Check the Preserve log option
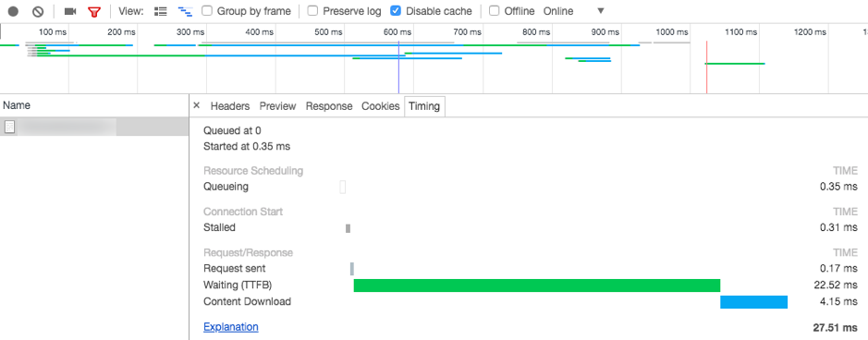The height and width of the screenshot is (340, 868). coord(312,10)
